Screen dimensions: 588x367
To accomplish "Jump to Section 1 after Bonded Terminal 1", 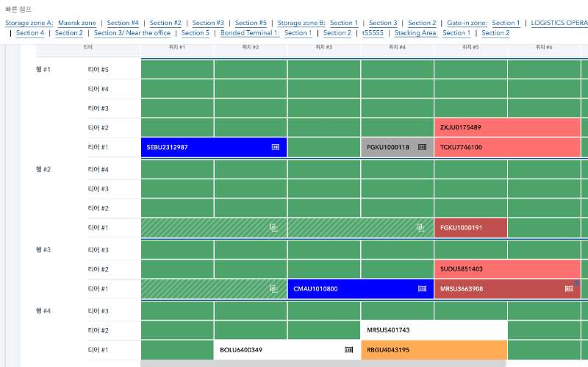I will coord(298,33).
